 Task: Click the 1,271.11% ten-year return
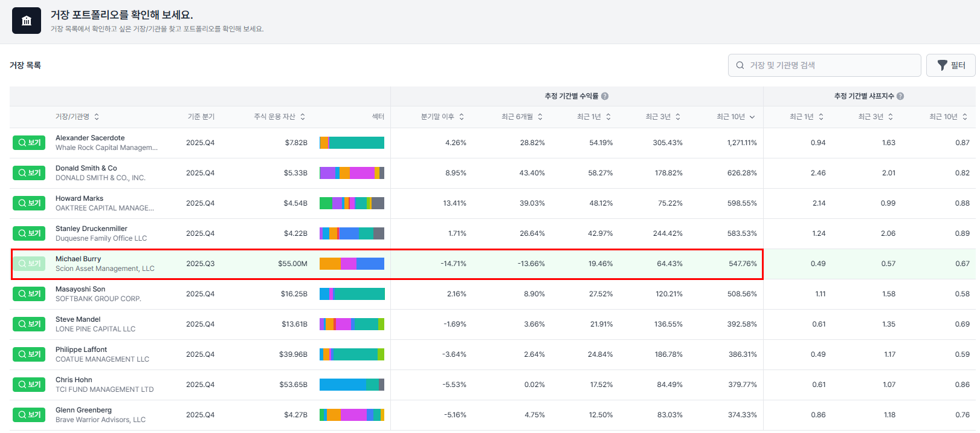tap(742, 143)
